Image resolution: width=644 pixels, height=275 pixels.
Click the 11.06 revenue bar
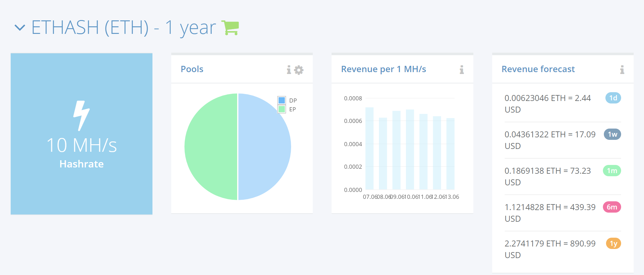(423, 152)
